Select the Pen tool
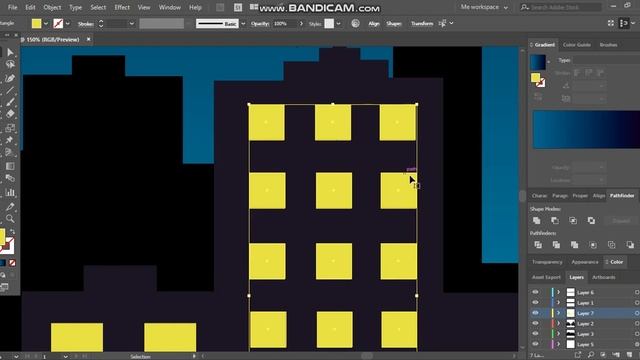Screen dimensions: 640x360 coord(10,78)
